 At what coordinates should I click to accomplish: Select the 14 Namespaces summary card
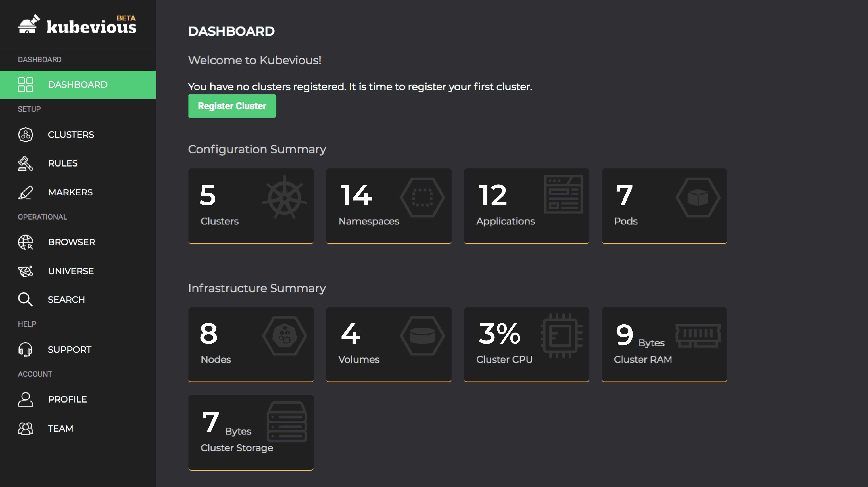click(x=389, y=206)
